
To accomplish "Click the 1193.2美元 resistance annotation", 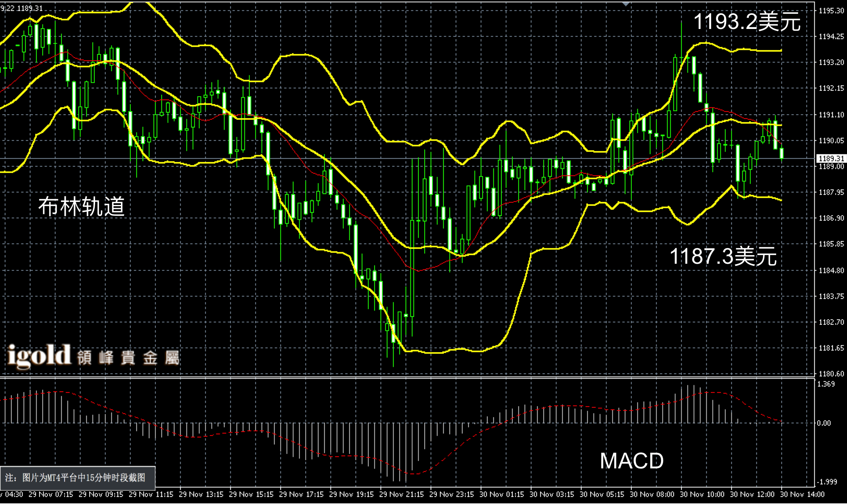I will point(747,22).
